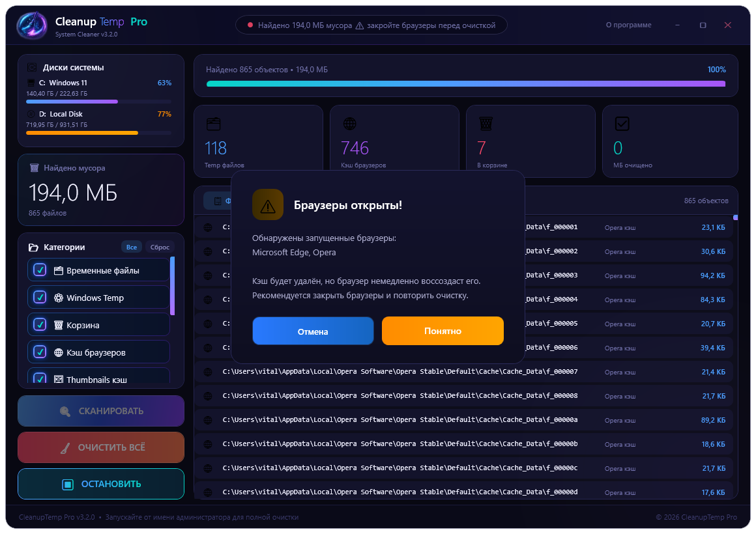Click the categories list scrollbar

pos(173,286)
